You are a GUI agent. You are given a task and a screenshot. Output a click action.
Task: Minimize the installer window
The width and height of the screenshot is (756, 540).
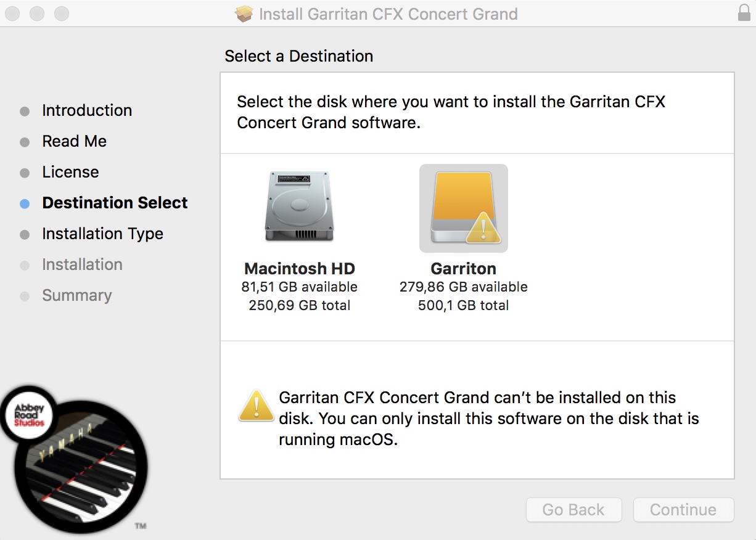click(x=38, y=13)
